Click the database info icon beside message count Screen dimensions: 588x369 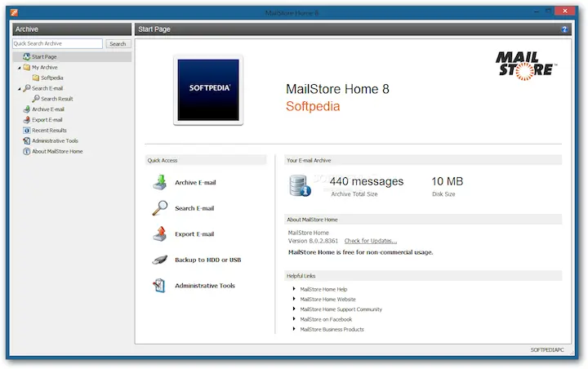click(300, 185)
